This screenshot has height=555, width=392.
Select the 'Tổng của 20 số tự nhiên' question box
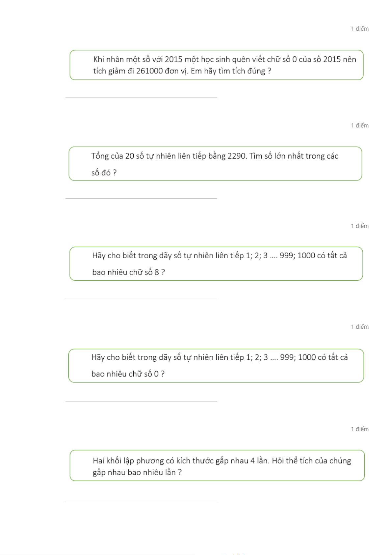click(x=216, y=164)
